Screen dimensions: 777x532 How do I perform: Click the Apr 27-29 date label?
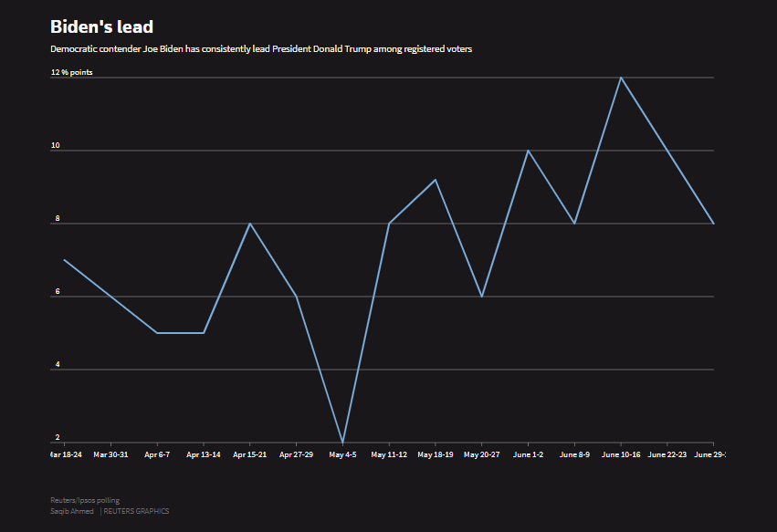(x=297, y=454)
